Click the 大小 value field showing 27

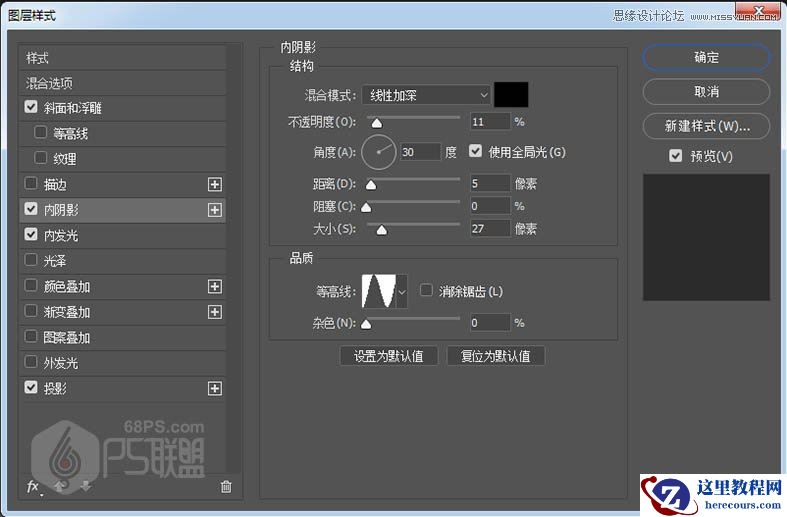(490, 229)
